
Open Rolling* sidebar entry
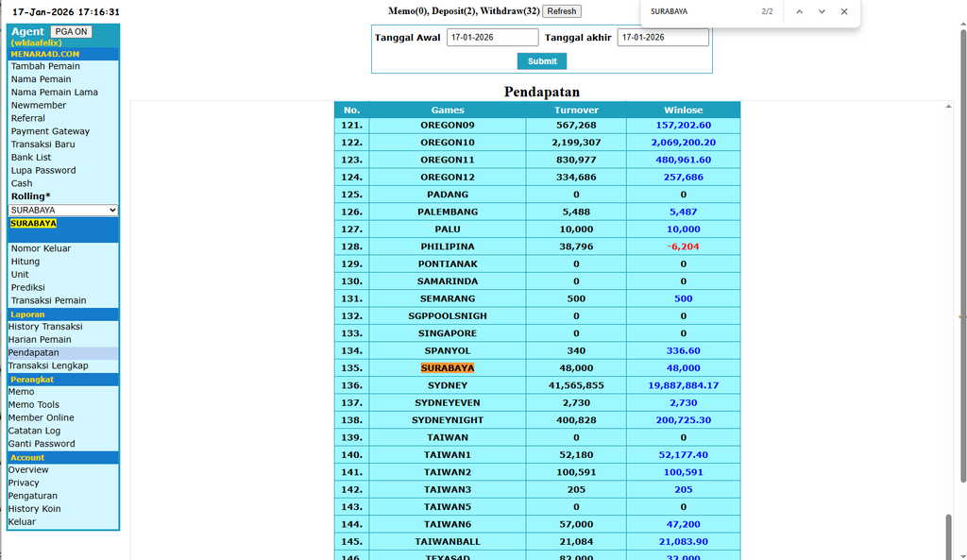pos(30,196)
